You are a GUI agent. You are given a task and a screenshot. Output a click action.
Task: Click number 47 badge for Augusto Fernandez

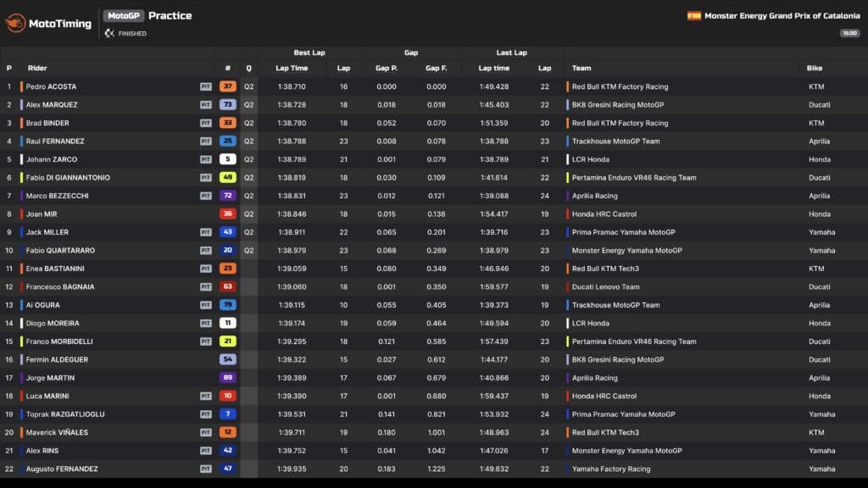pos(227,469)
